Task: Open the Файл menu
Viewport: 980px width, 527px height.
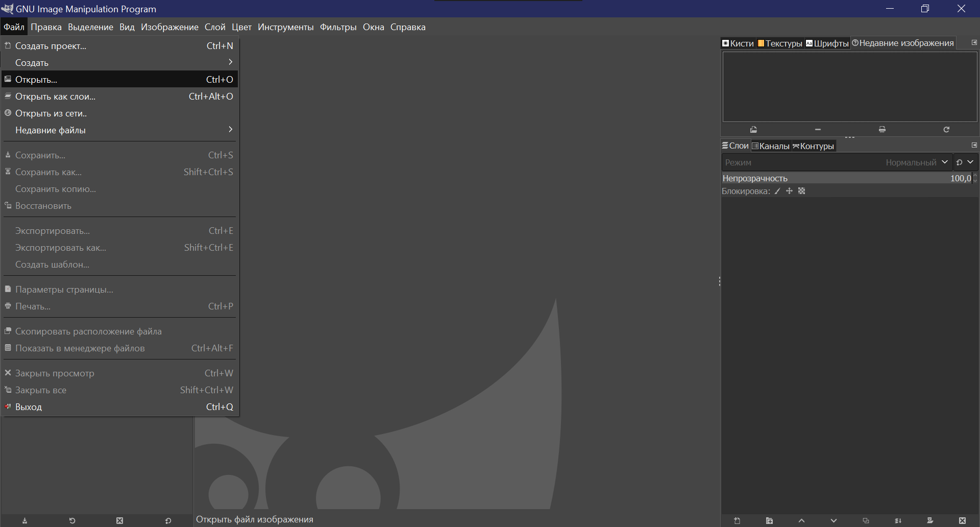Action: click(14, 27)
